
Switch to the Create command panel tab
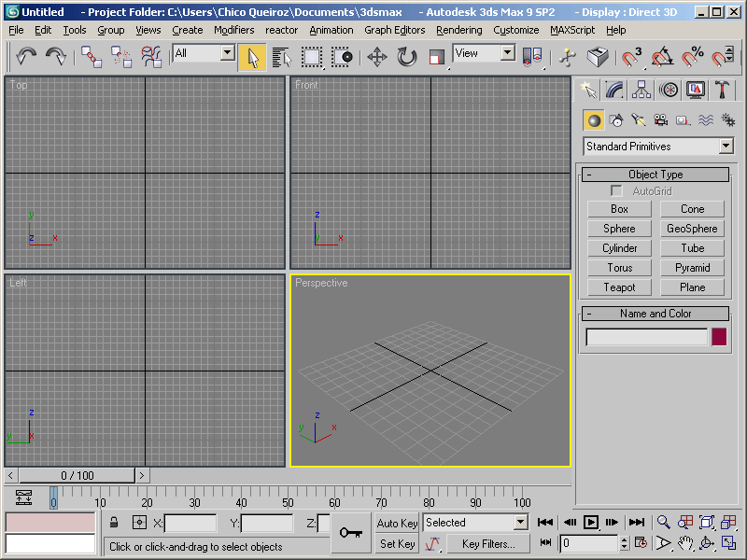(x=588, y=90)
